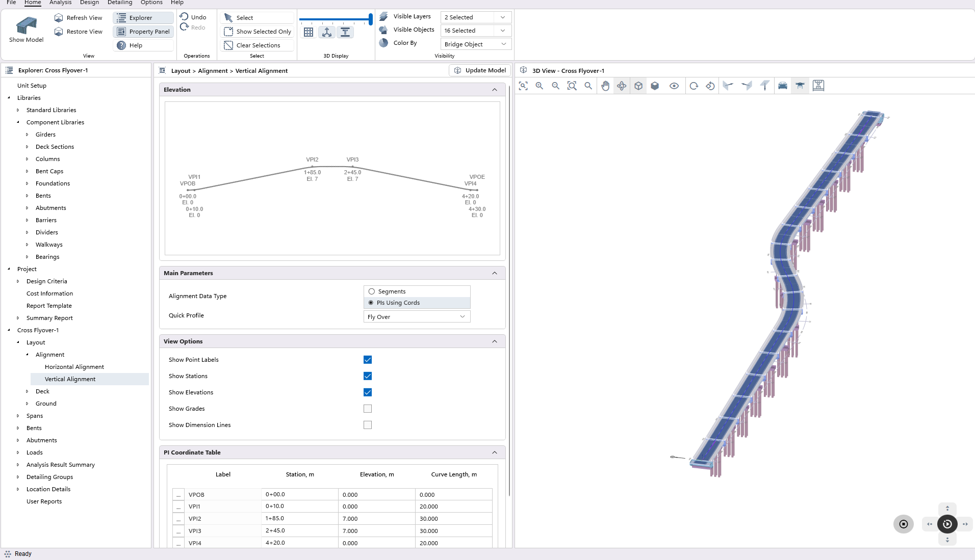Screen dimensions: 975x560
Task: Click the drone view icon in 3D toolbar
Action: 800,86
